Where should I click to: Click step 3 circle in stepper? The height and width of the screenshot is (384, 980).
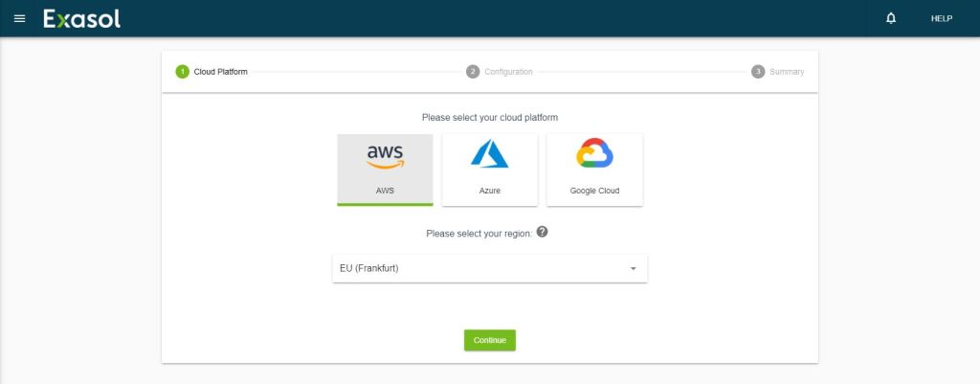758,72
